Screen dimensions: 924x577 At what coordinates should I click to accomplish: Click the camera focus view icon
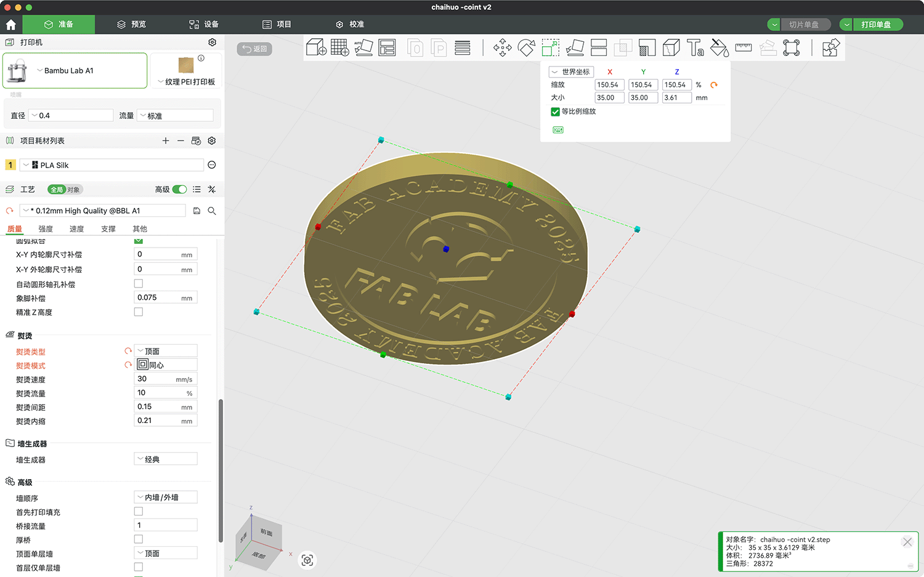307,560
